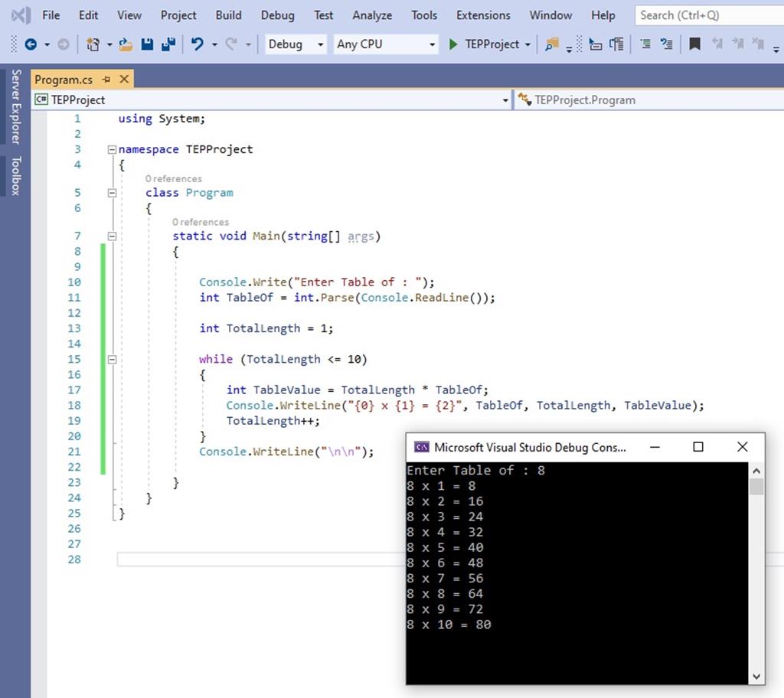Open the Server Explorer side panel
784x698 pixels.
[15, 106]
